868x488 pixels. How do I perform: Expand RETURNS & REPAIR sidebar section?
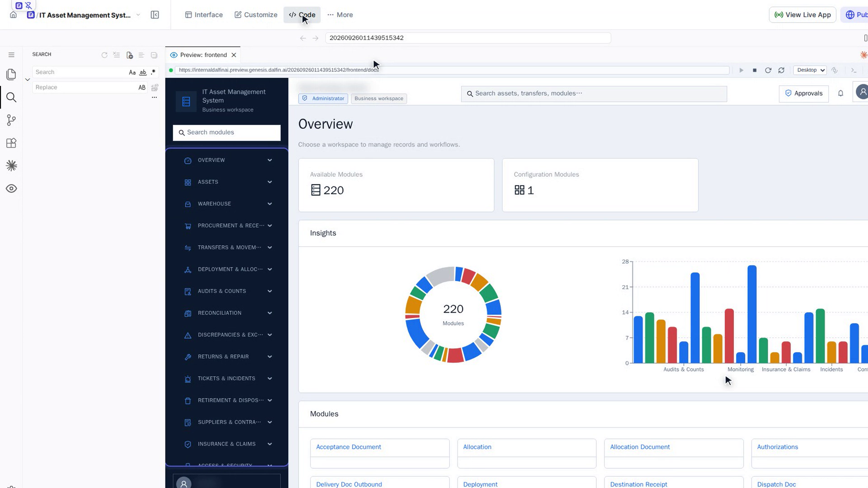226,357
